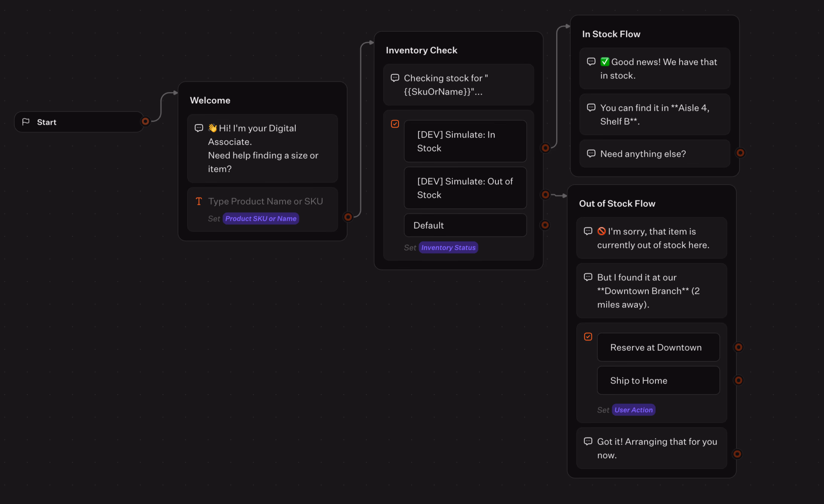
Task: Click Ship to Home output connector
Action: (738, 380)
